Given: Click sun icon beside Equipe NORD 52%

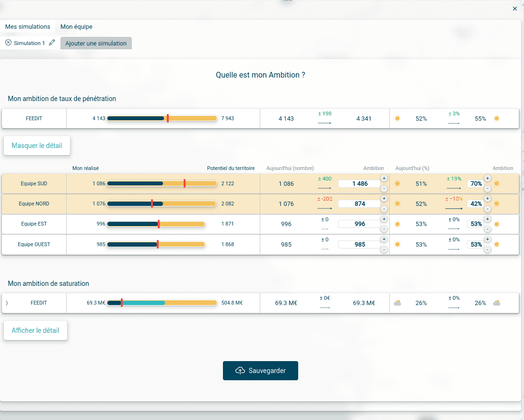Looking at the screenshot, I should pos(397,204).
